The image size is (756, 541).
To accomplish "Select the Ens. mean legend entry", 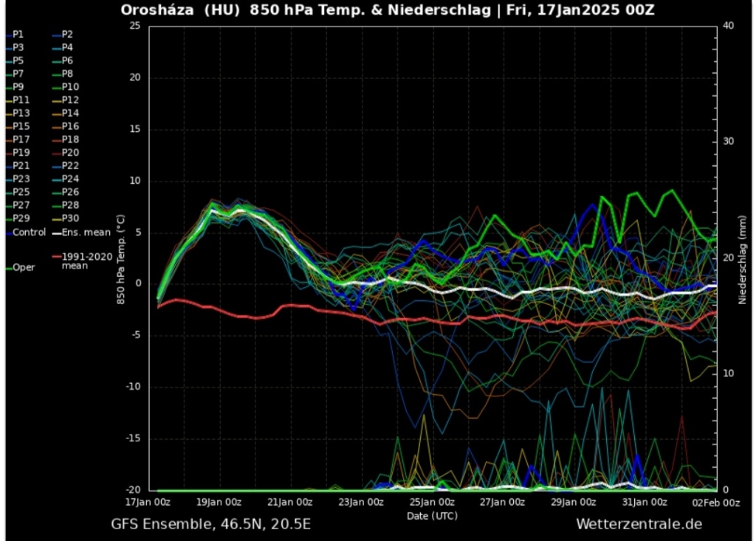I will tap(86, 232).
